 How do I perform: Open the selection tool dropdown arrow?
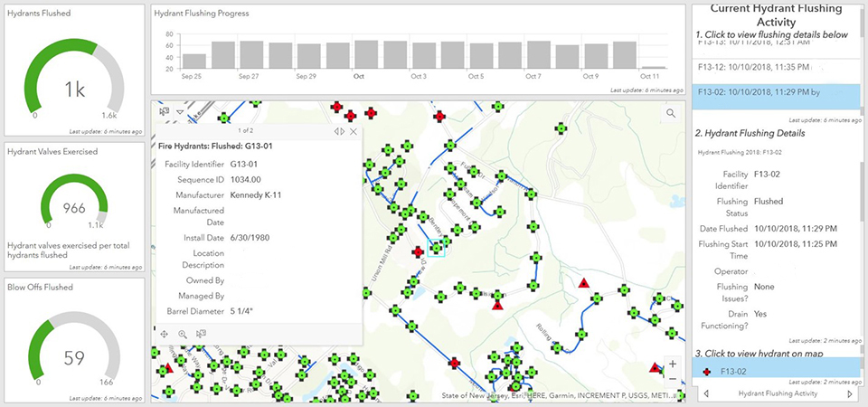pos(179,112)
